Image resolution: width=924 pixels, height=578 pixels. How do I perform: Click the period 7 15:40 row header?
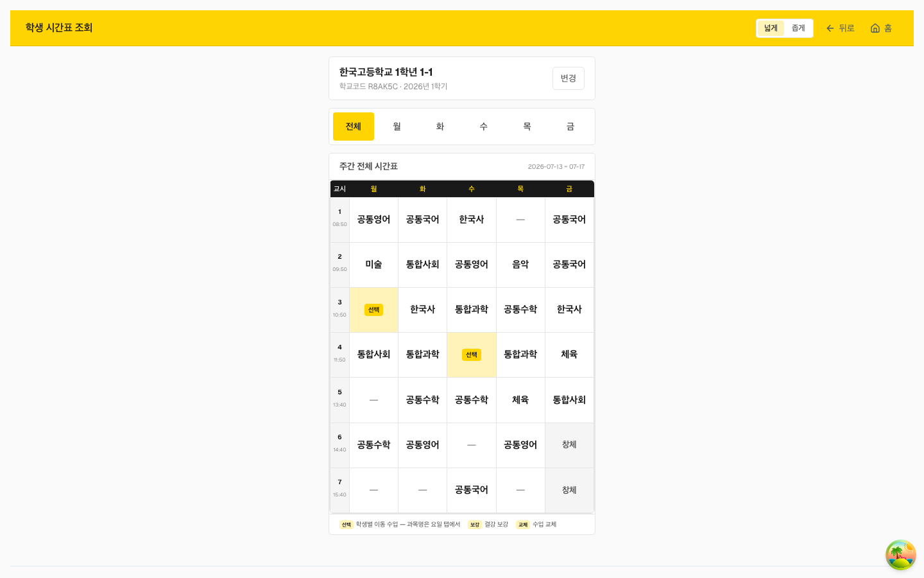click(x=340, y=490)
